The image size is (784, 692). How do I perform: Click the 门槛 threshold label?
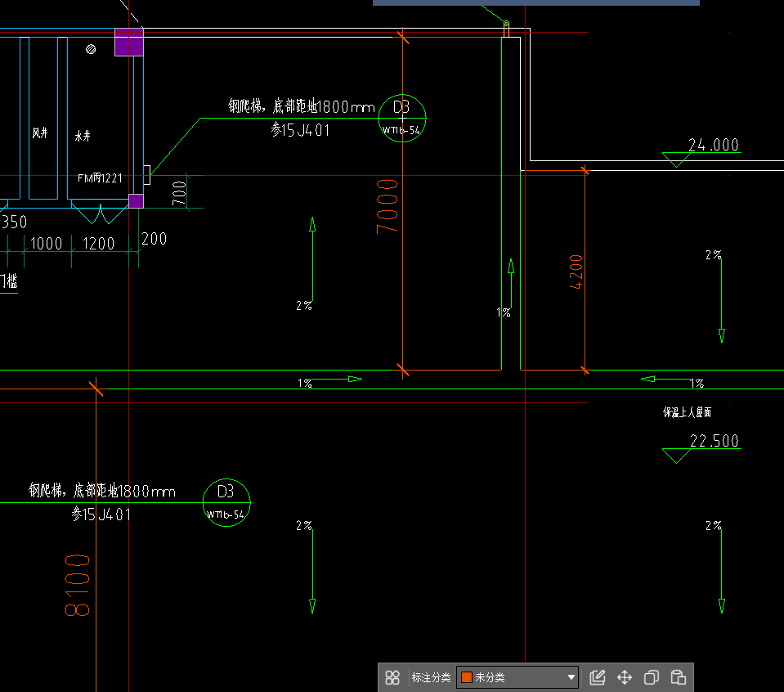[9, 281]
